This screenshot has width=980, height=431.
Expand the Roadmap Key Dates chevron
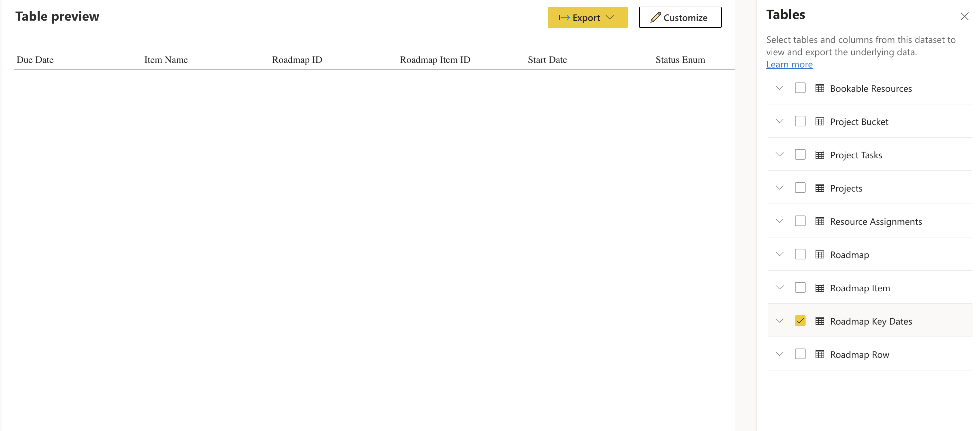779,321
